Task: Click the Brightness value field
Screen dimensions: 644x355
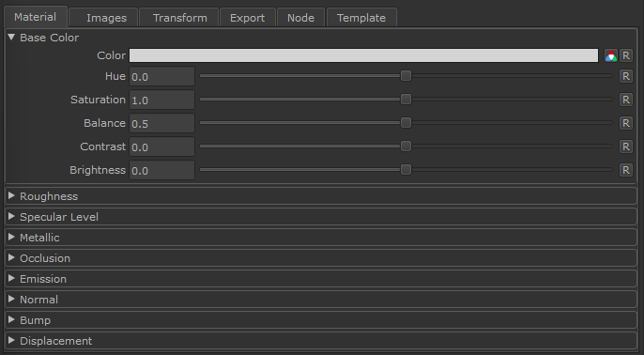Action: 161,170
